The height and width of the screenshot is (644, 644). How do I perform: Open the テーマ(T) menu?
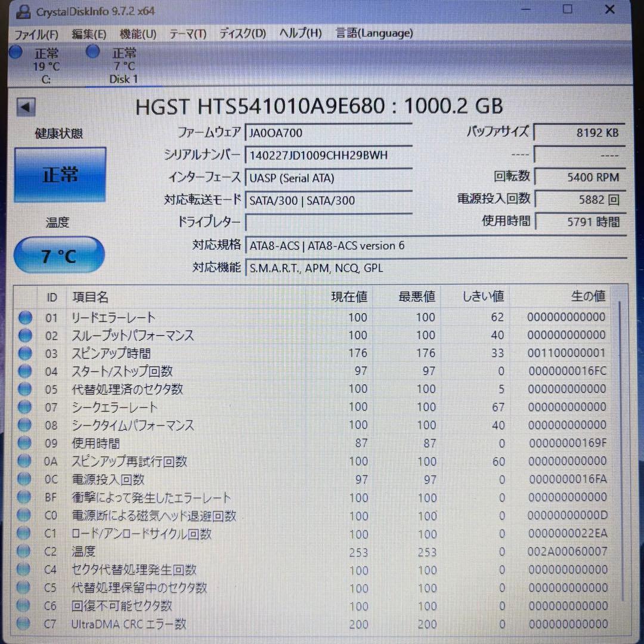point(187,33)
